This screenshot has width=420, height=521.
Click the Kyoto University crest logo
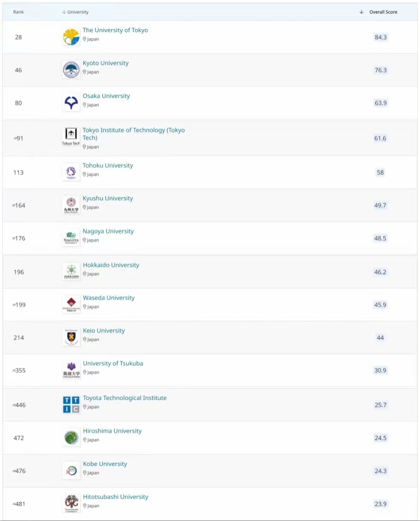coord(71,70)
